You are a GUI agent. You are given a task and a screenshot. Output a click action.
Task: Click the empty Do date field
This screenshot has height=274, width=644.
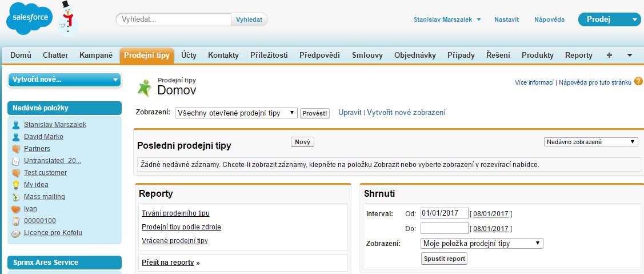(x=445, y=228)
